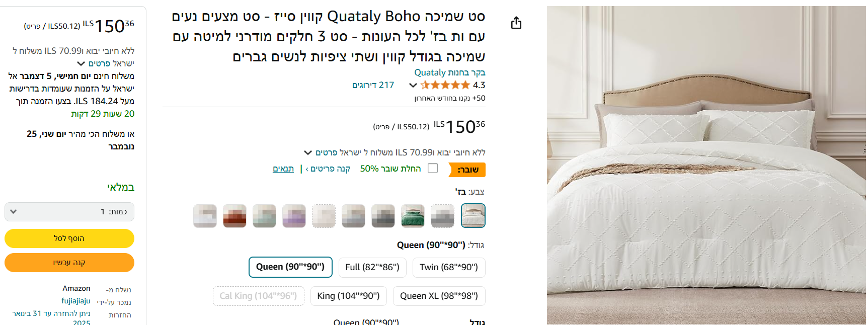This screenshot has width=868, height=325.
Task: Expand the sidebar shipping details chevron
Action: [x=81, y=63]
